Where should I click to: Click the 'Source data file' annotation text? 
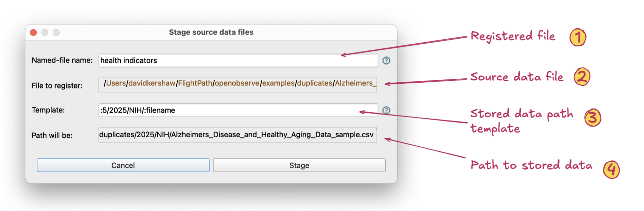tap(516, 77)
